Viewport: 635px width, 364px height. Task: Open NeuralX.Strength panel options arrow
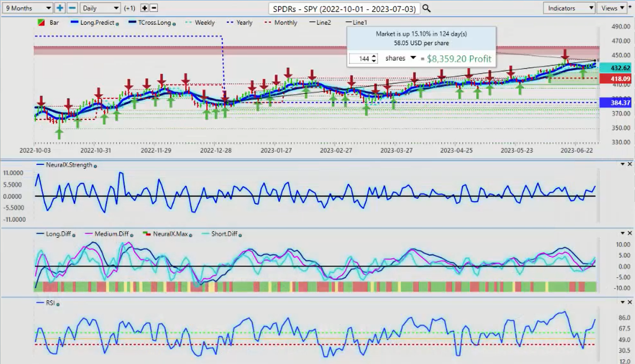pyautogui.click(x=622, y=164)
